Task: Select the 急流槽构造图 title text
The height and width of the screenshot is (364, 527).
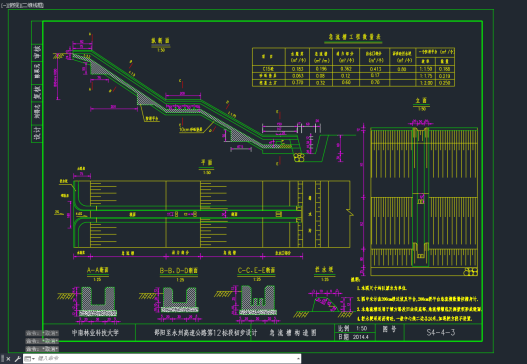Action: 292,332
